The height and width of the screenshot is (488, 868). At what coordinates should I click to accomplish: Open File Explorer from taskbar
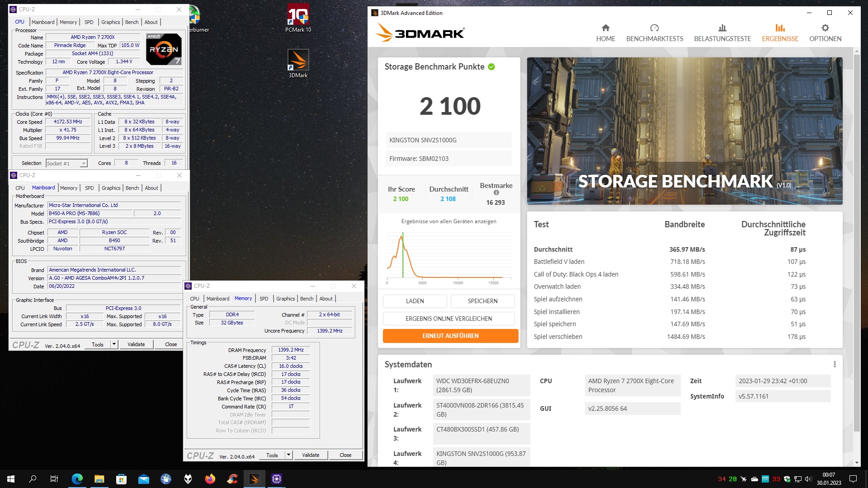[x=99, y=479]
